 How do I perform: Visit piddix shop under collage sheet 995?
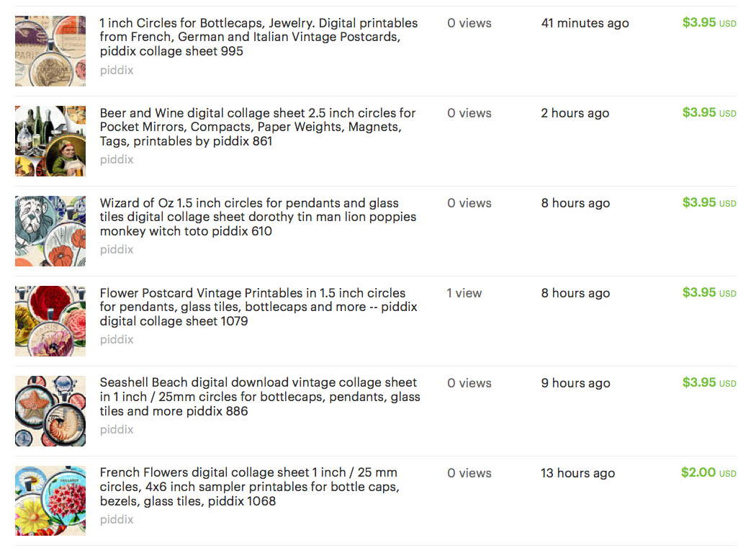pyautogui.click(x=117, y=71)
